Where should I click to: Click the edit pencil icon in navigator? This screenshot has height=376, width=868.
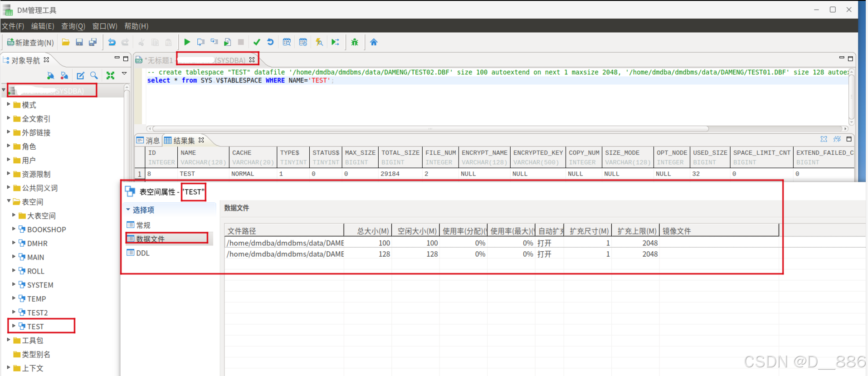click(80, 76)
